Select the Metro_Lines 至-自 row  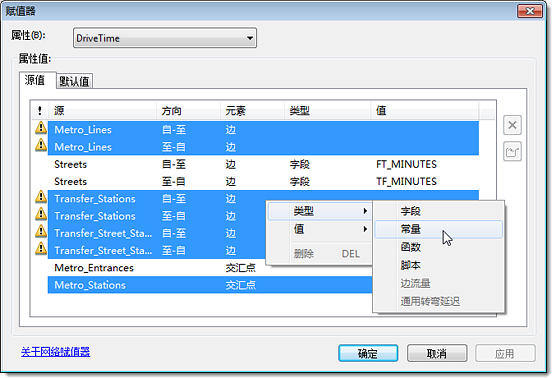click(263, 147)
